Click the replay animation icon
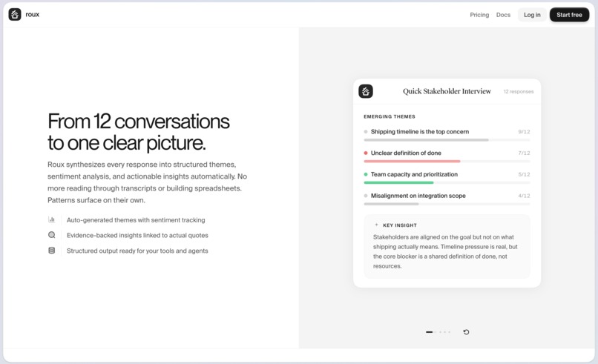Viewport: 598px width, 364px height. point(466,332)
